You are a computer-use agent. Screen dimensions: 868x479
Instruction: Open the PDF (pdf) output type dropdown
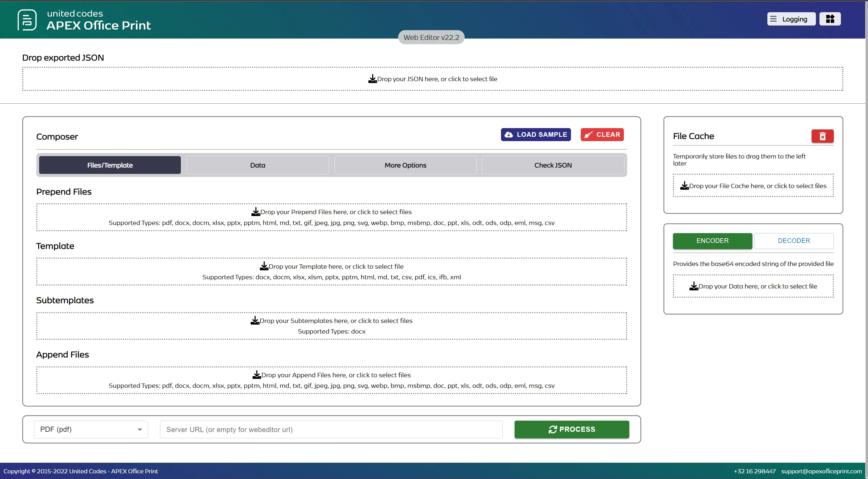(91, 429)
